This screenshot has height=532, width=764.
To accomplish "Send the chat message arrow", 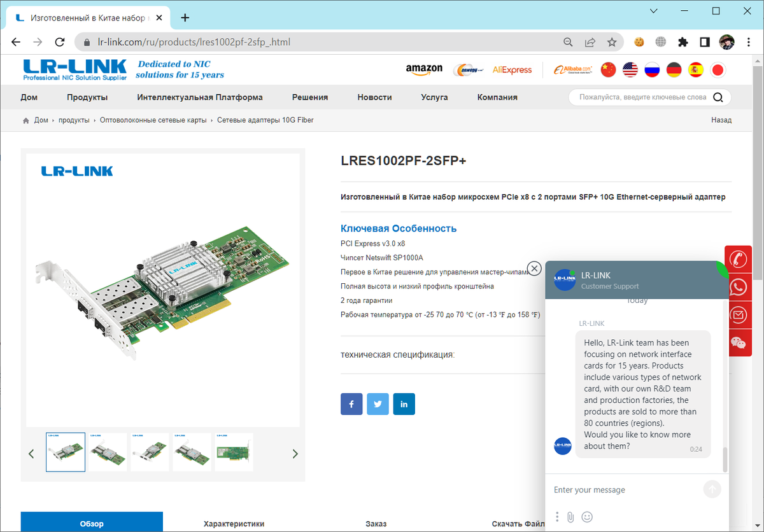I will tap(712, 489).
